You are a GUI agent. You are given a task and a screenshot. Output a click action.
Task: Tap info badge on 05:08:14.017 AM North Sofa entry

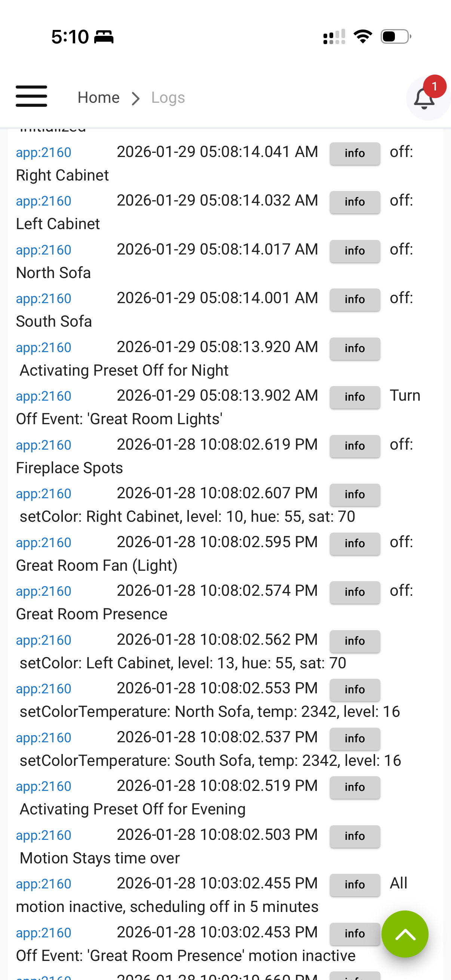click(355, 251)
